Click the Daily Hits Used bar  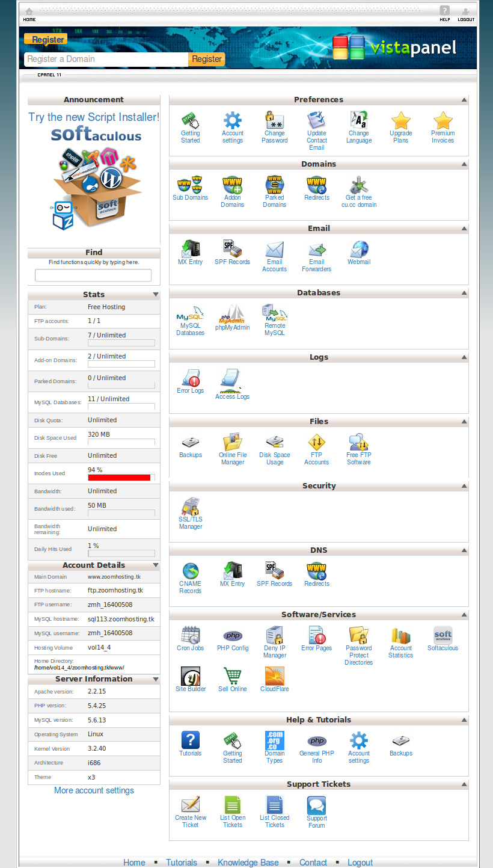121,553
